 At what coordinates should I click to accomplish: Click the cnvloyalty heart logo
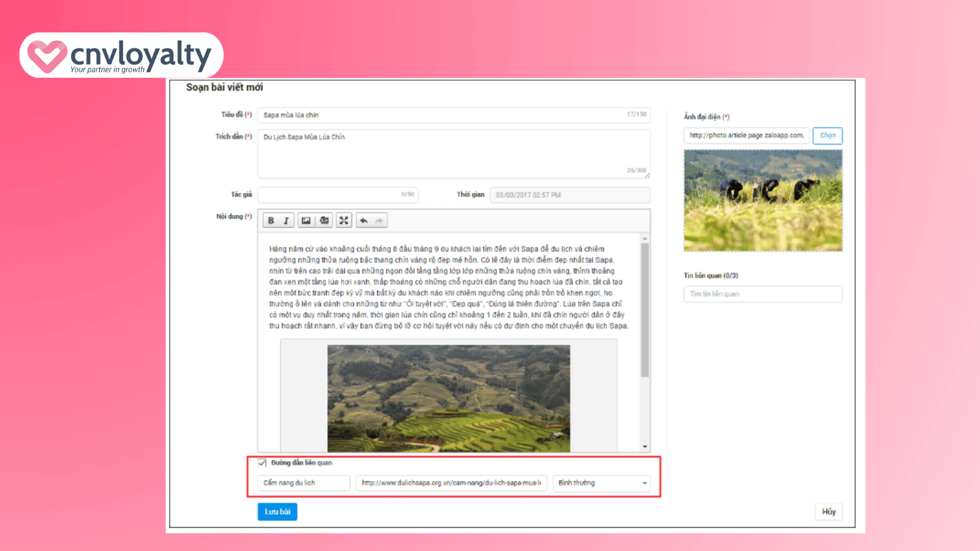(x=47, y=56)
